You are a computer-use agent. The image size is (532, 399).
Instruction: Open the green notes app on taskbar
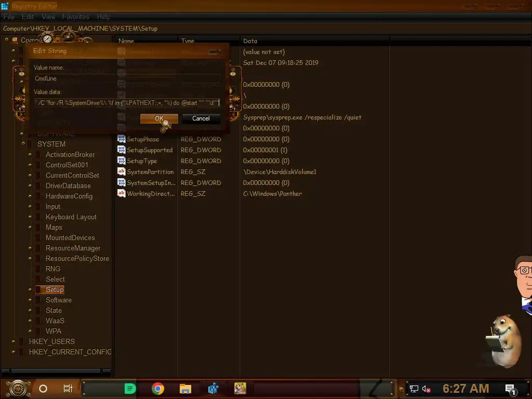point(130,389)
